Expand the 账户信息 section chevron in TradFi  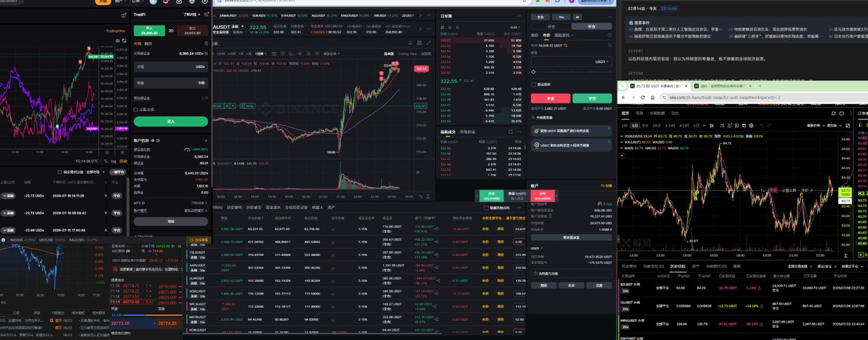click(x=205, y=140)
